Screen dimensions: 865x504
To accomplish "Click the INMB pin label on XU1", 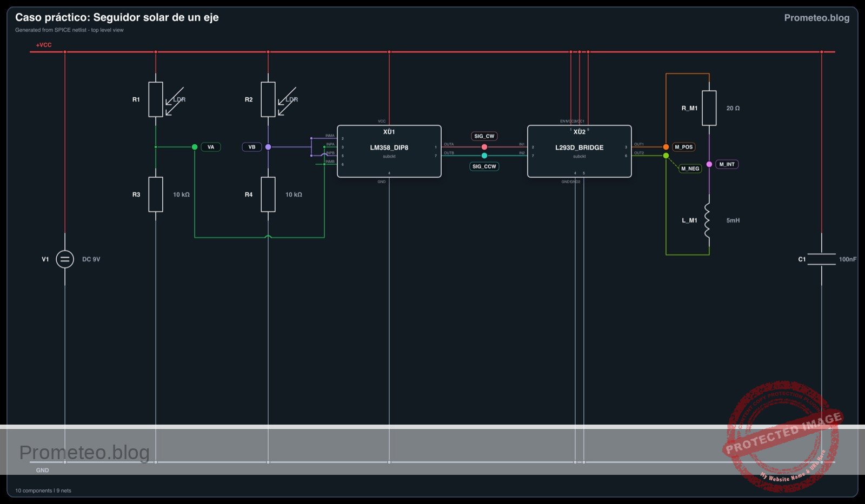I will (x=330, y=162).
